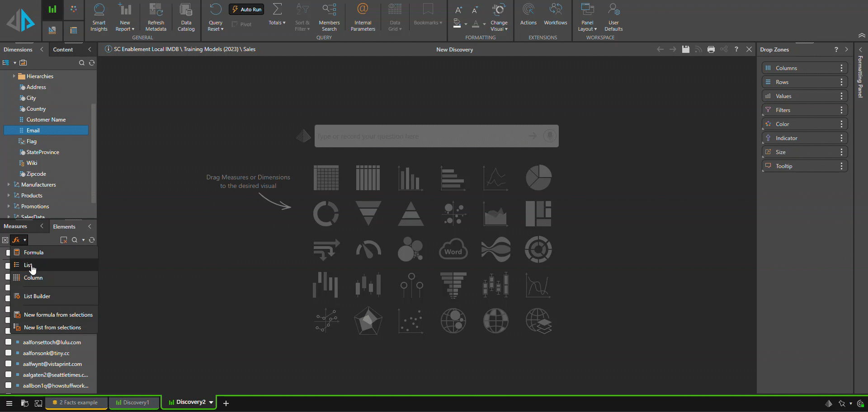The image size is (868, 412).
Task: Select the funnel chart visual
Action: click(x=368, y=213)
